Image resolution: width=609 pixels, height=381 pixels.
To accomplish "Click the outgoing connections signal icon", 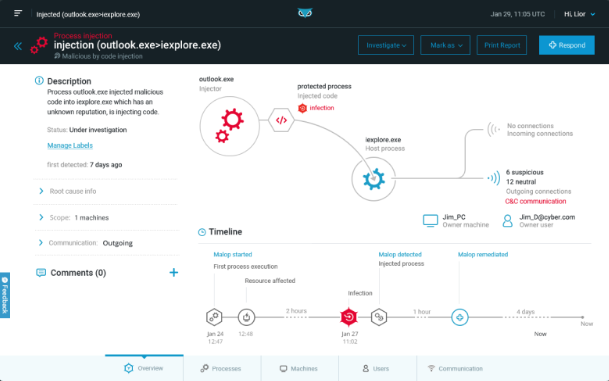I will click(x=494, y=178).
